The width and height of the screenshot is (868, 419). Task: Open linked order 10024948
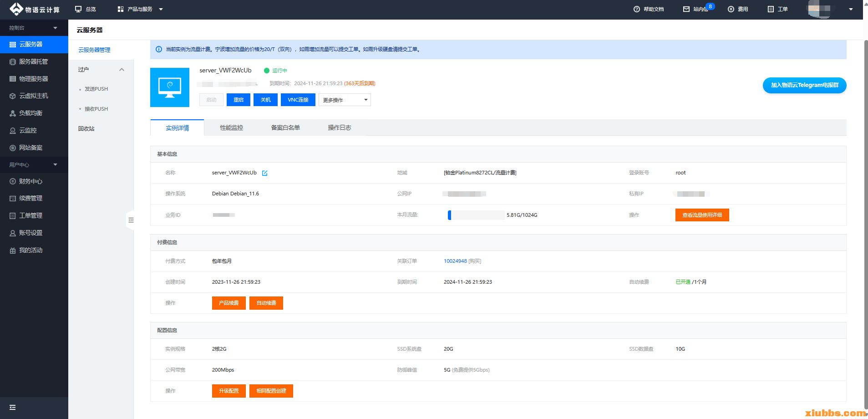(455, 261)
